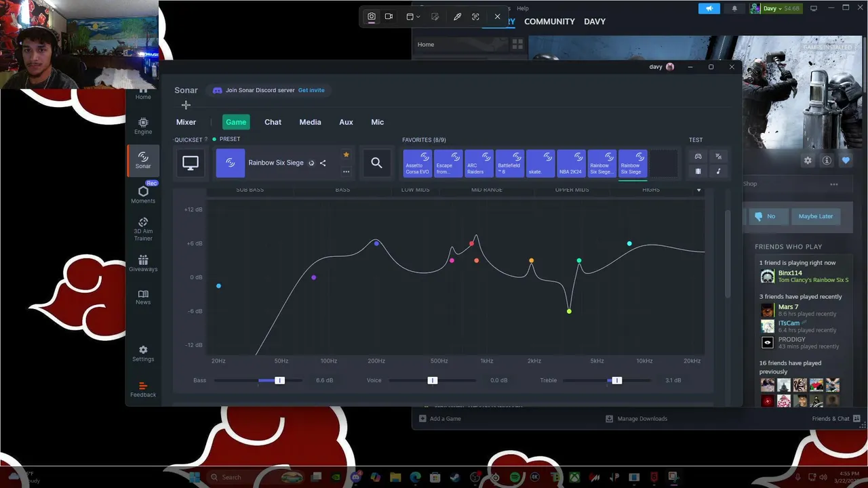Click the Get invite Discord link
This screenshot has width=868, height=488.
[x=311, y=90]
